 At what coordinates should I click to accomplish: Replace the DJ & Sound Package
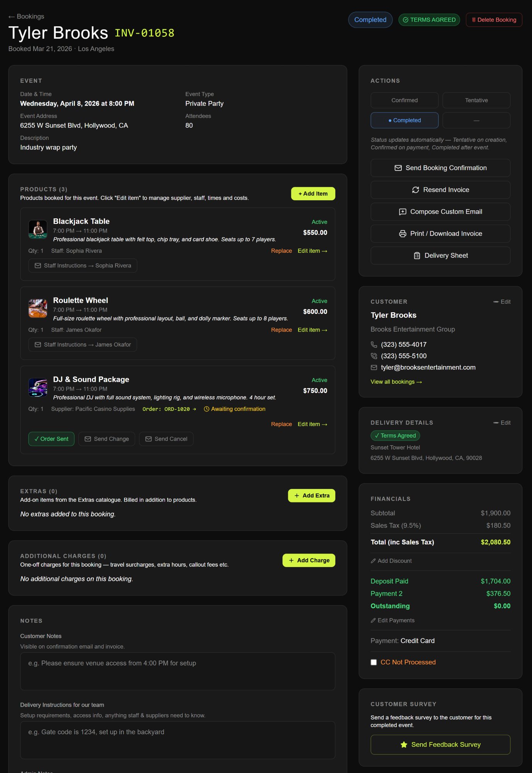[x=281, y=424]
